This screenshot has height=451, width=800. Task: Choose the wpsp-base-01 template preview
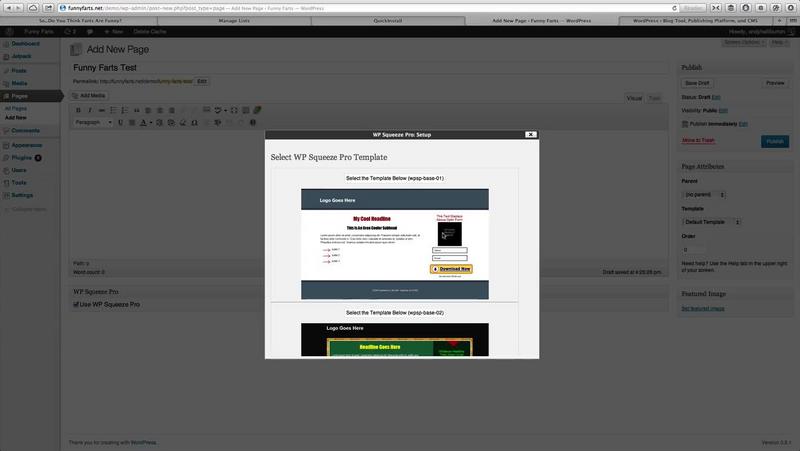(x=394, y=244)
